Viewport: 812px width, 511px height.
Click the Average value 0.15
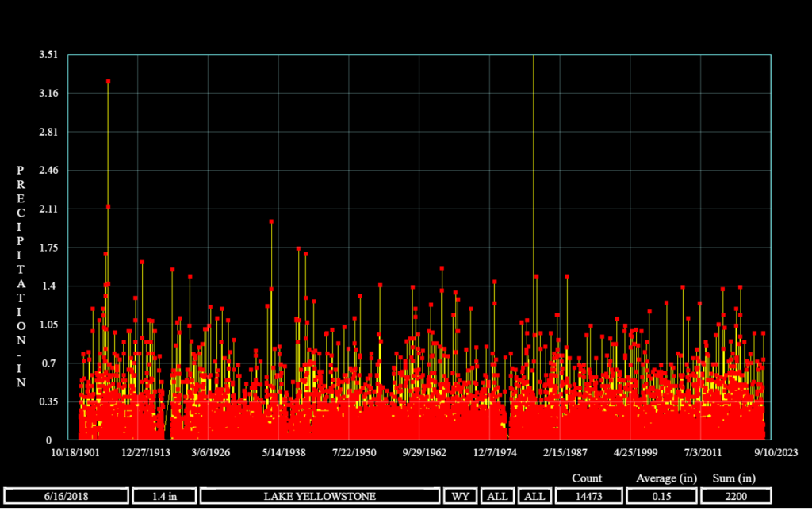(661, 496)
